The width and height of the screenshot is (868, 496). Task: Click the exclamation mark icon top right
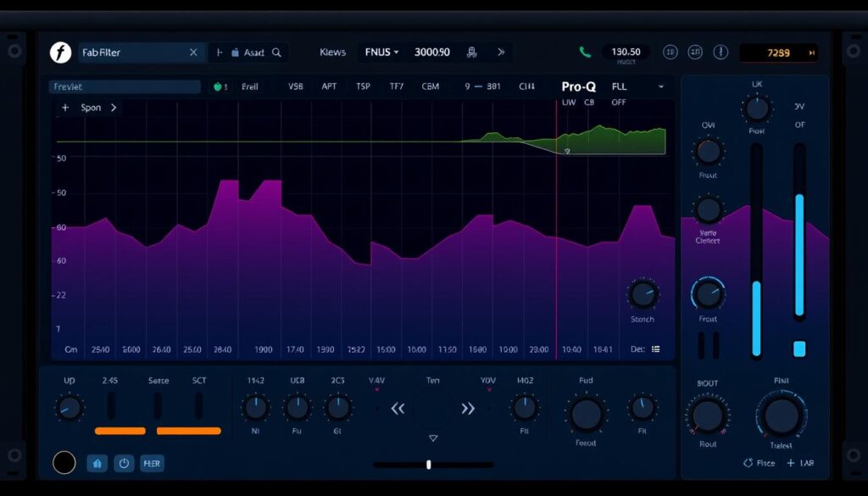pos(720,52)
